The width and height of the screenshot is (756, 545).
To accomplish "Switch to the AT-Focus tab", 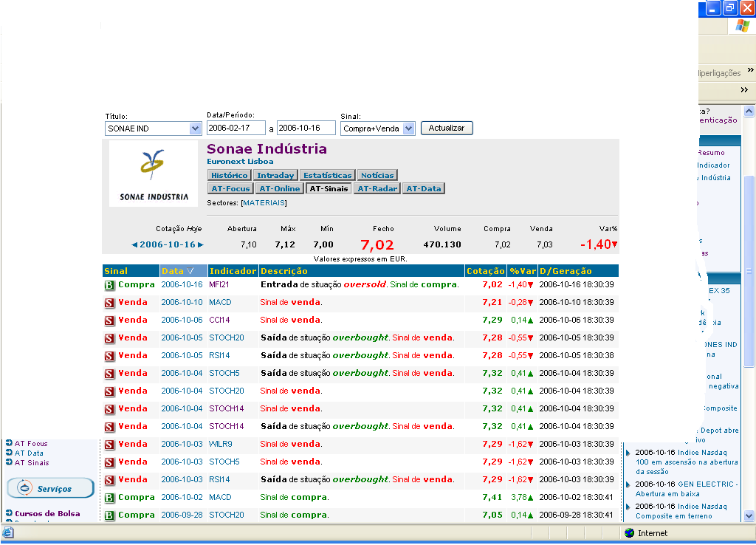I will pyautogui.click(x=230, y=188).
